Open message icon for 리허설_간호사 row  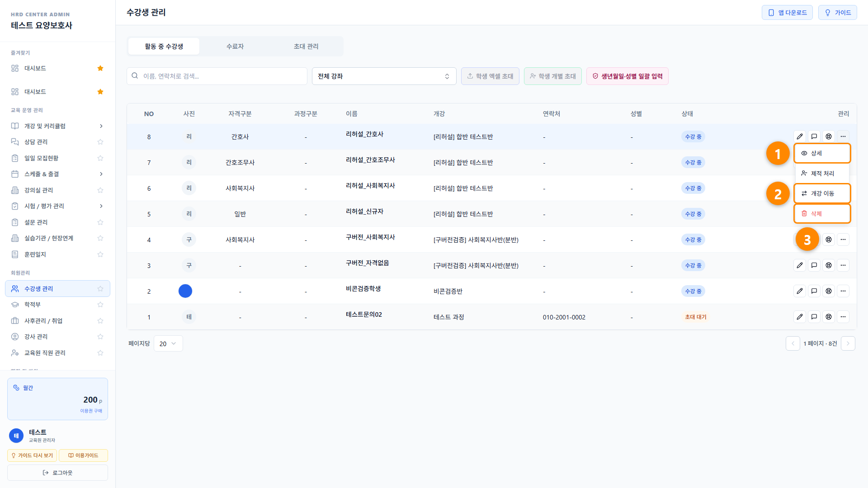pyautogui.click(x=814, y=136)
